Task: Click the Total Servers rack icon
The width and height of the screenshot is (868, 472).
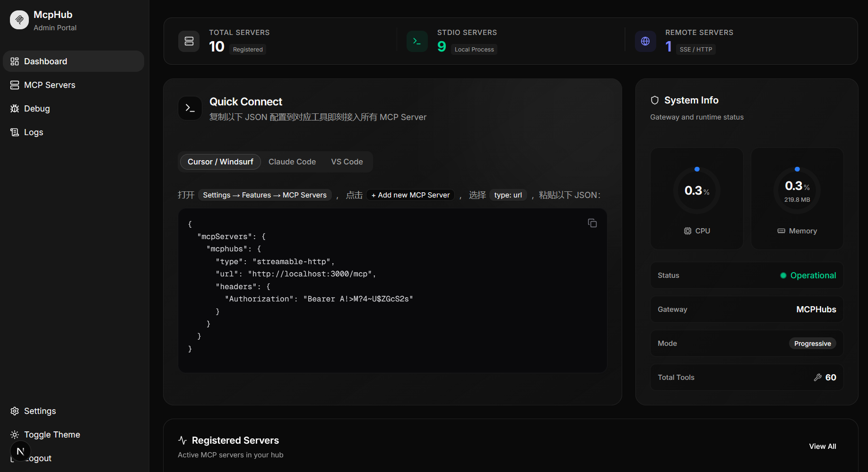Action: click(189, 41)
